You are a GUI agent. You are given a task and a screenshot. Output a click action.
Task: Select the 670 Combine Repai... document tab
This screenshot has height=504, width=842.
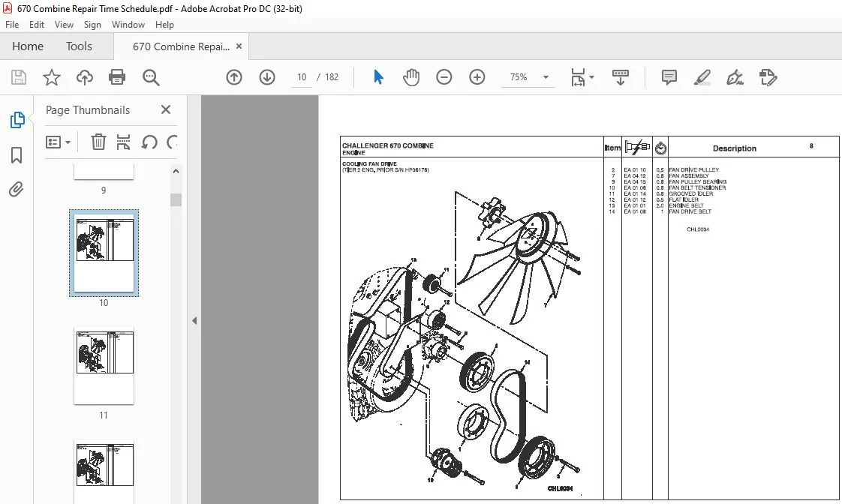181,46
